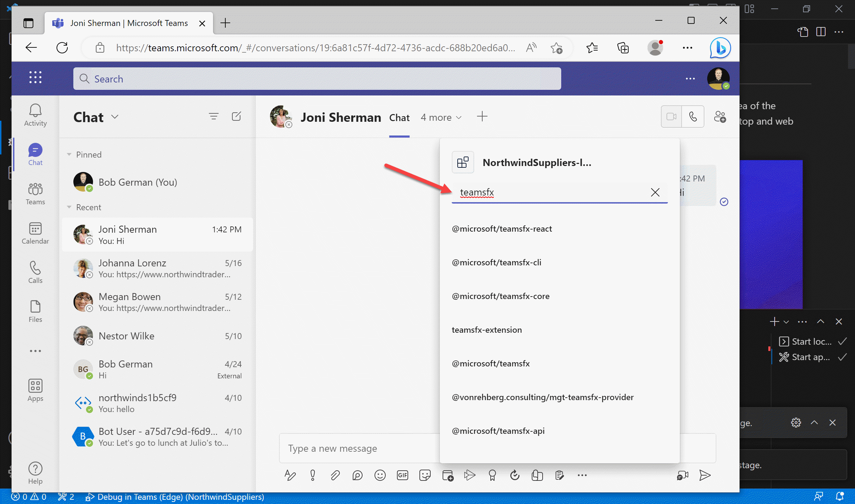
Task: Click the audio call icon
Action: pyautogui.click(x=692, y=117)
